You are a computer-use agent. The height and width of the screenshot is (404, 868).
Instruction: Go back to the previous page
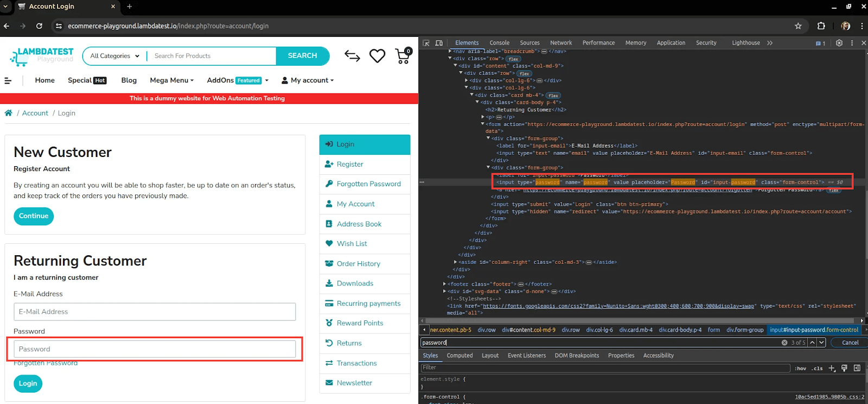point(7,26)
